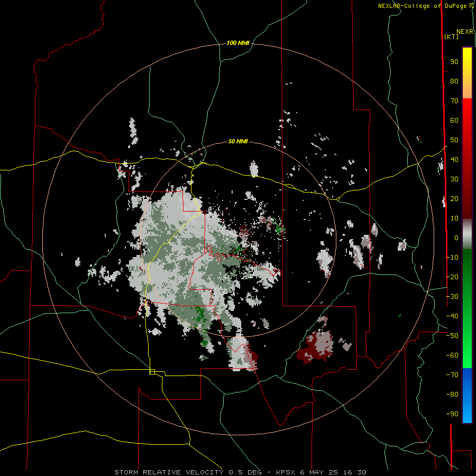Click the -90 value on velocity scale

click(452, 414)
